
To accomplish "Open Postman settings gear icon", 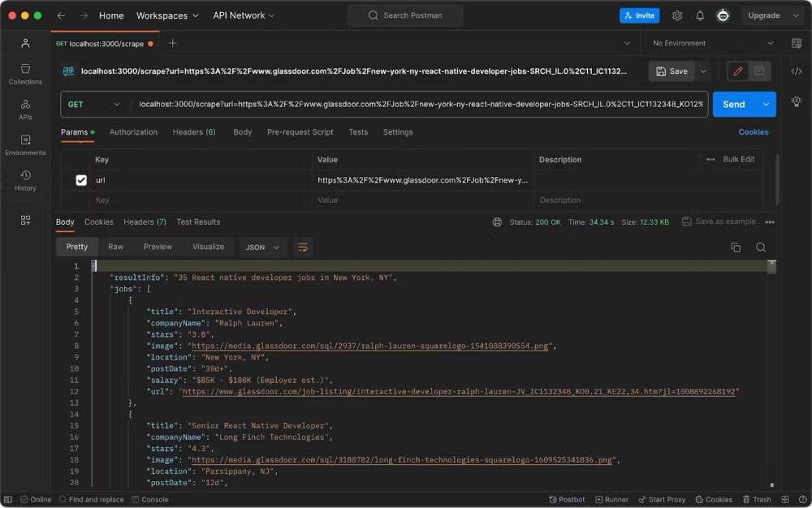I will coord(676,15).
